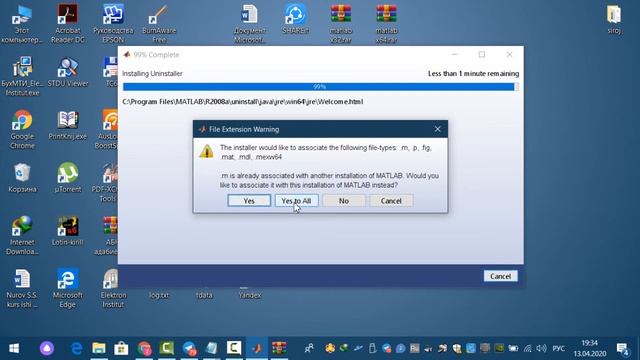Open File Explorer from taskbar
The width and height of the screenshot is (640, 360).
pyautogui.click(x=99, y=348)
